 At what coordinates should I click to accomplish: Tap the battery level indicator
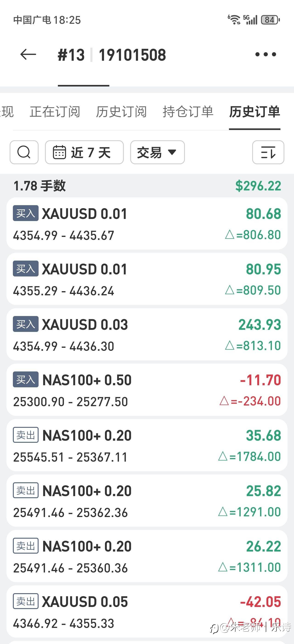pyautogui.click(x=270, y=20)
